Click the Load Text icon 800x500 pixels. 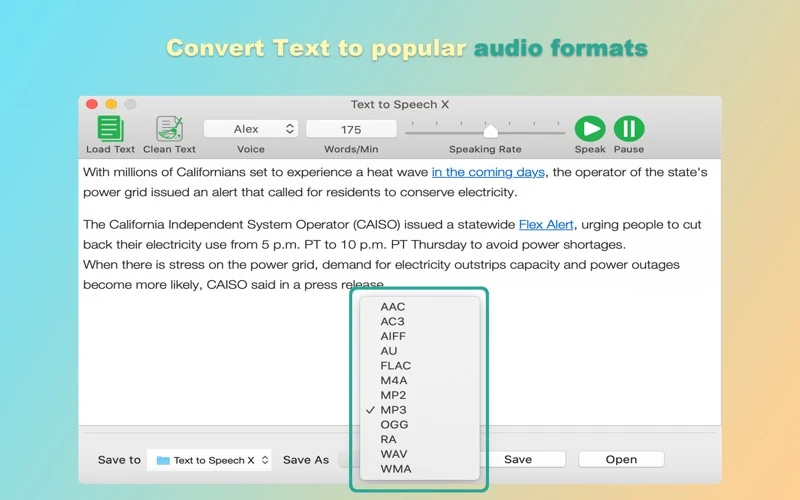point(110,129)
